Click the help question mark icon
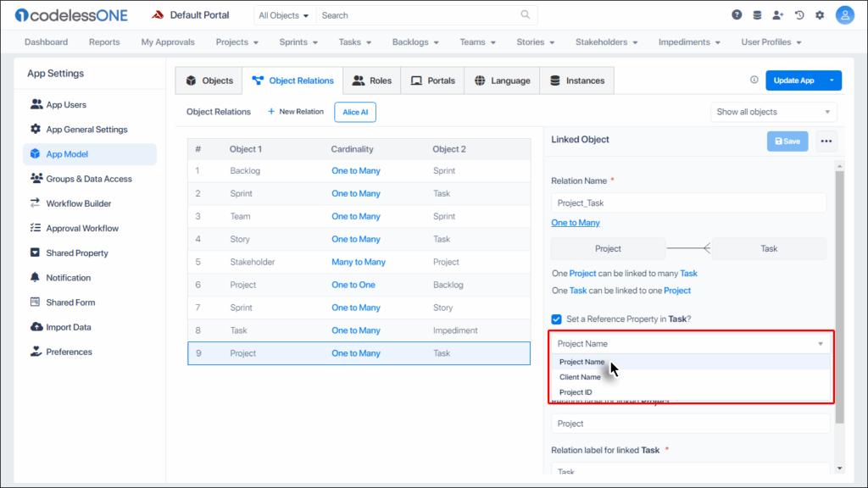Screen dimensions: 868x488 [x=737, y=15]
